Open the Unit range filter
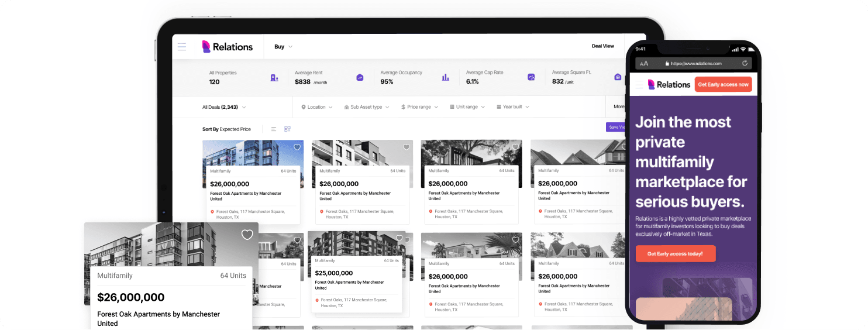This screenshot has height=330, width=868. [x=467, y=107]
